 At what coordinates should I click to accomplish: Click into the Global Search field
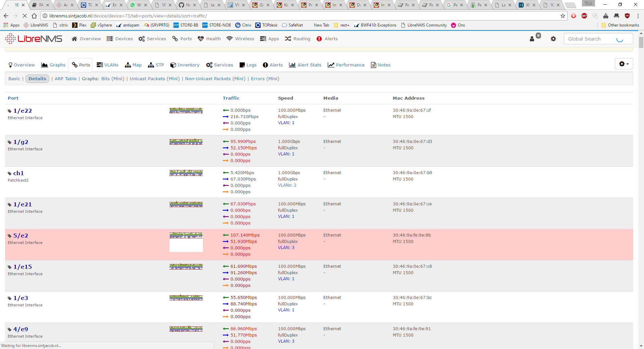tap(591, 39)
